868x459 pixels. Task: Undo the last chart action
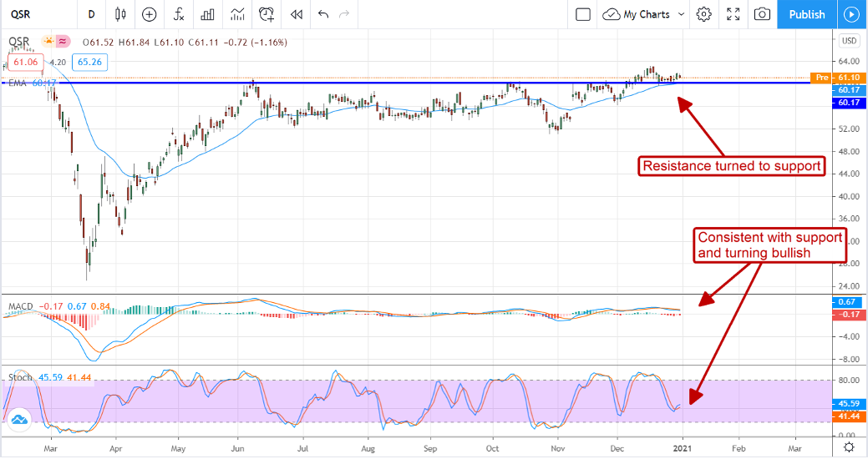[323, 14]
